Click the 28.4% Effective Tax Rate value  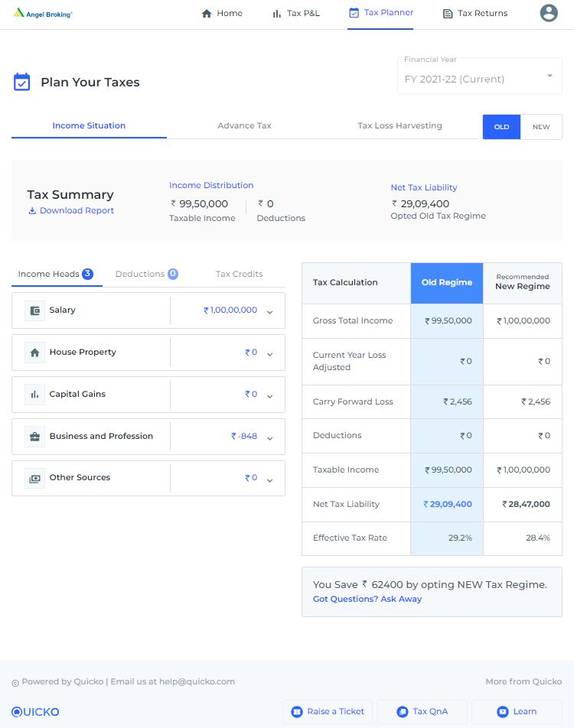point(538,538)
